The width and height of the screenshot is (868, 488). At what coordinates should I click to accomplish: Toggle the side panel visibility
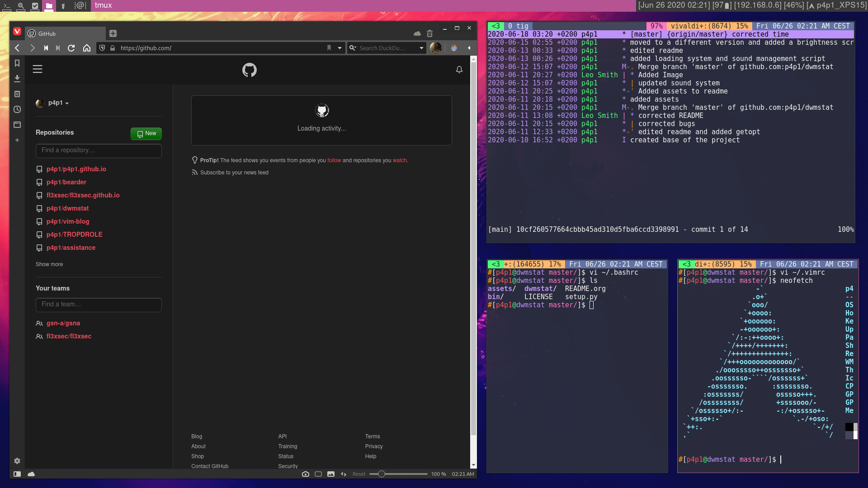(x=17, y=474)
